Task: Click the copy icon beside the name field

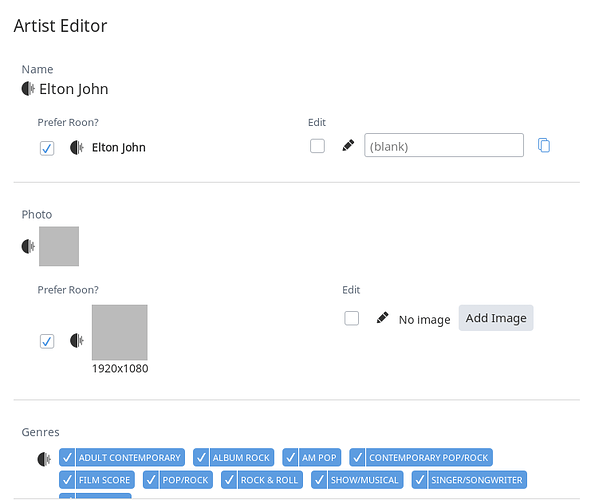Action: (x=544, y=145)
